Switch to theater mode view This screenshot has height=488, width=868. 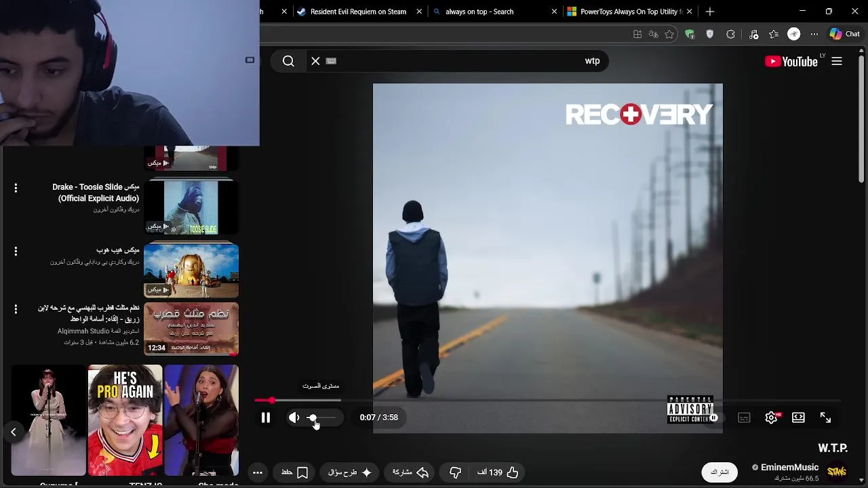tap(798, 418)
